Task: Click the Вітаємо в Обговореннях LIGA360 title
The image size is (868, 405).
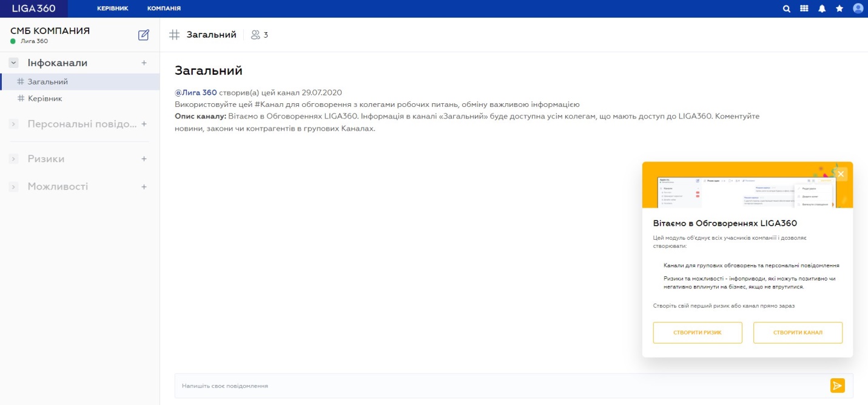Action: point(725,223)
